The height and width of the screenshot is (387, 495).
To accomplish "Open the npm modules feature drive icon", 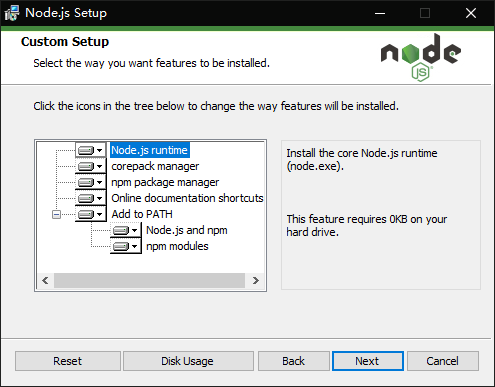I will coord(126,246).
